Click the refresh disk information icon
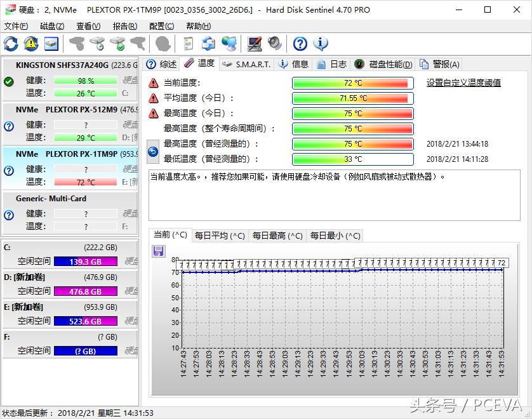The width and height of the screenshot is (532, 419). click(x=10, y=44)
